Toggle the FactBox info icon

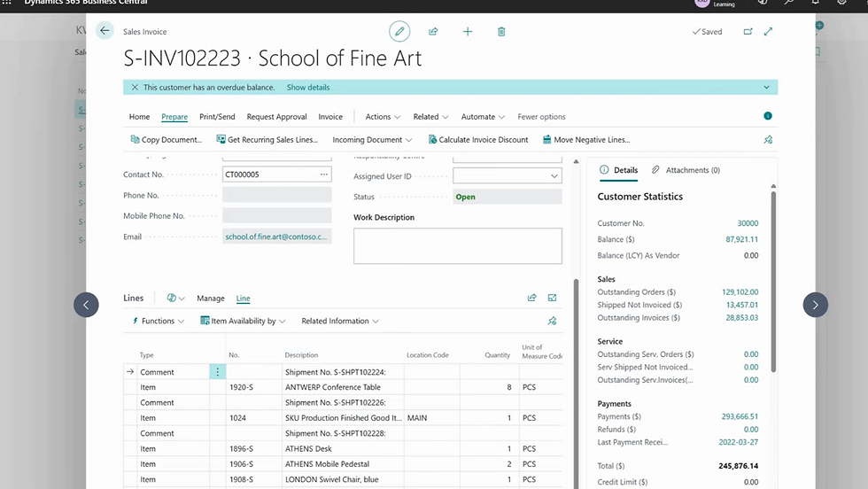pyautogui.click(x=768, y=116)
